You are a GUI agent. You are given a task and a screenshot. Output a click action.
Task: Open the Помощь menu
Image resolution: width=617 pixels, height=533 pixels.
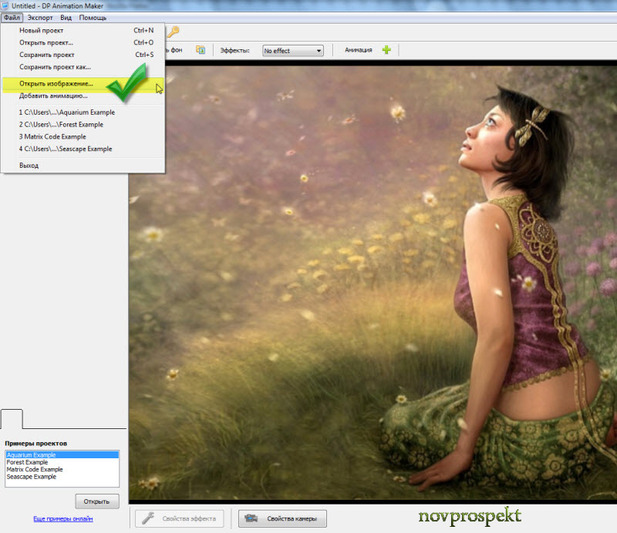(92, 18)
